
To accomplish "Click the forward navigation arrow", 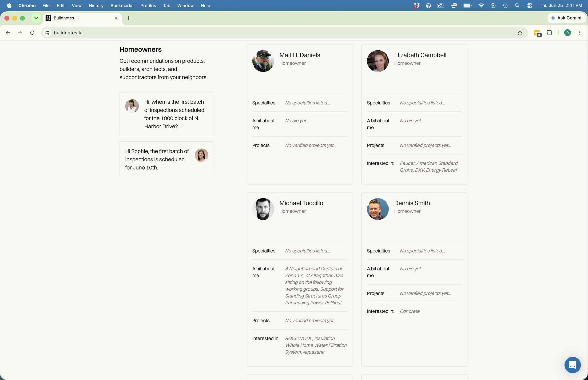I will click(20, 33).
